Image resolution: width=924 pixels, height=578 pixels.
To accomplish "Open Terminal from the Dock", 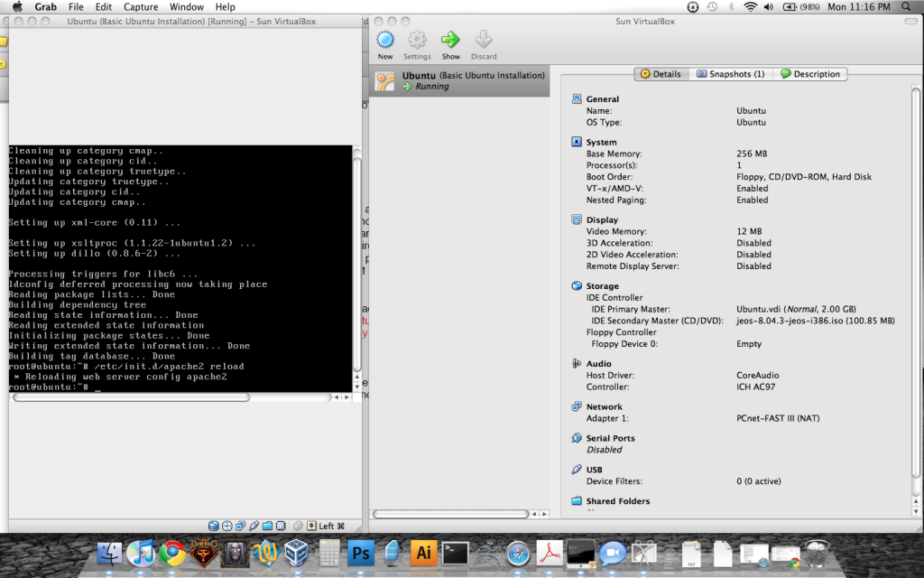I will pyautogui.click(x=456, y=554).
